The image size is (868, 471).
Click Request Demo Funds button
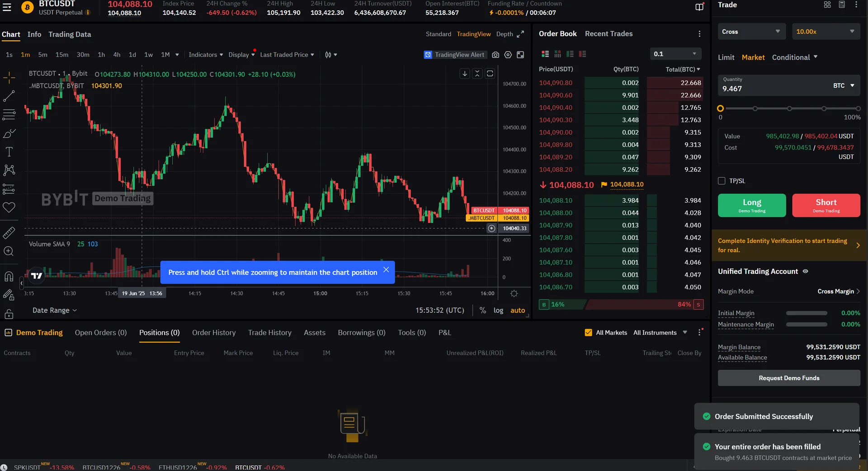coord(789,378)
